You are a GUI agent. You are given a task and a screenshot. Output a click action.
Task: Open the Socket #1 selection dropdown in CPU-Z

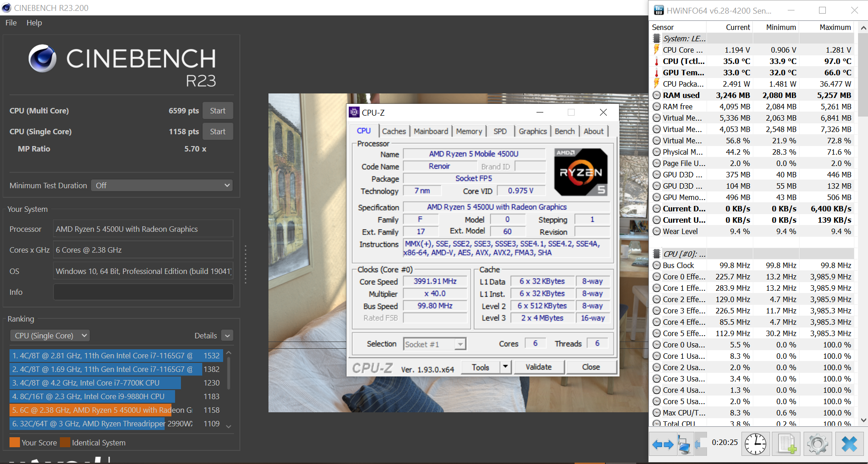click(x=434, y=344)
